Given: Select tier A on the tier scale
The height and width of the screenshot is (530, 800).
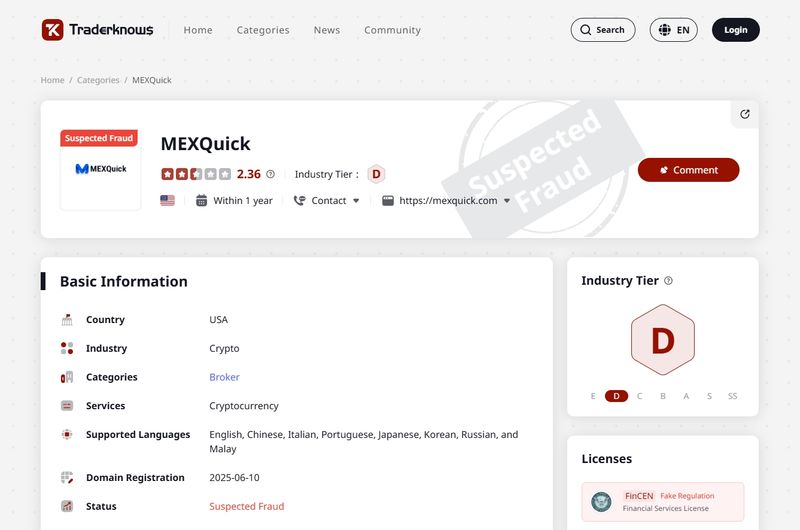Looking at the screenshot, I should pyautogui.click(x=686, y=396).
